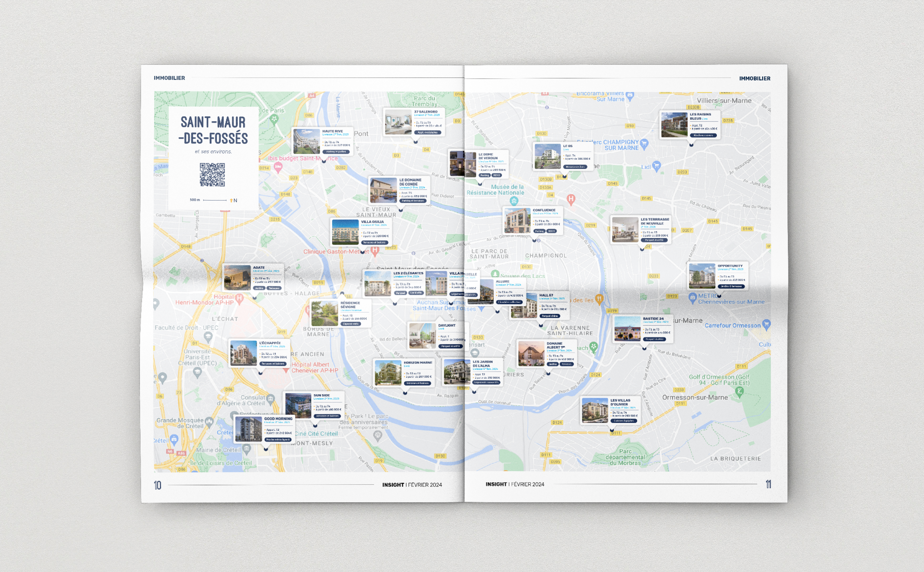This screenshot has height=572, width=924.
Task: Open the 37 SALENGRO interior photo
Action: [398, 122]
